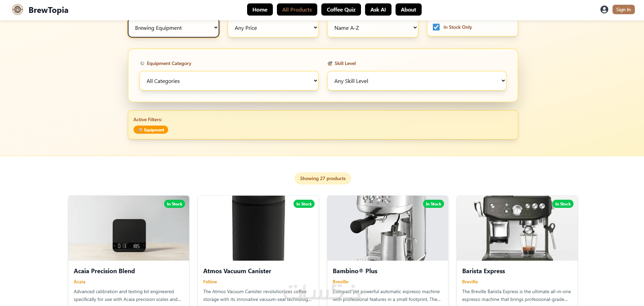This screenshot has height=306, width=644.
Task: Select the All Products nav item
Action: point(297,9)
